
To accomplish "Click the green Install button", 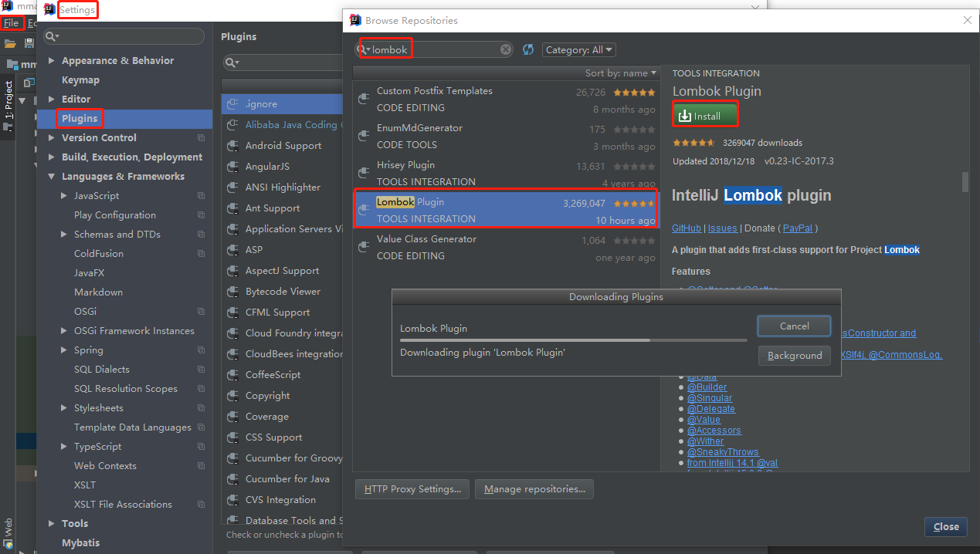I will coord(704,116).
